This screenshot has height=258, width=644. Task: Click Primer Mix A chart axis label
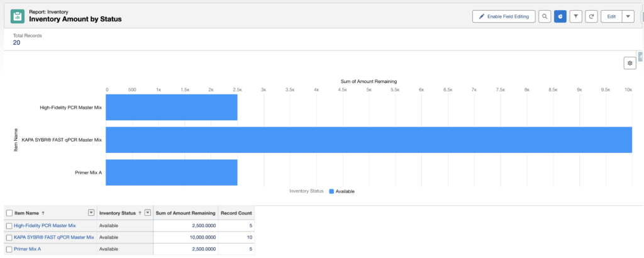pos(88,172)
